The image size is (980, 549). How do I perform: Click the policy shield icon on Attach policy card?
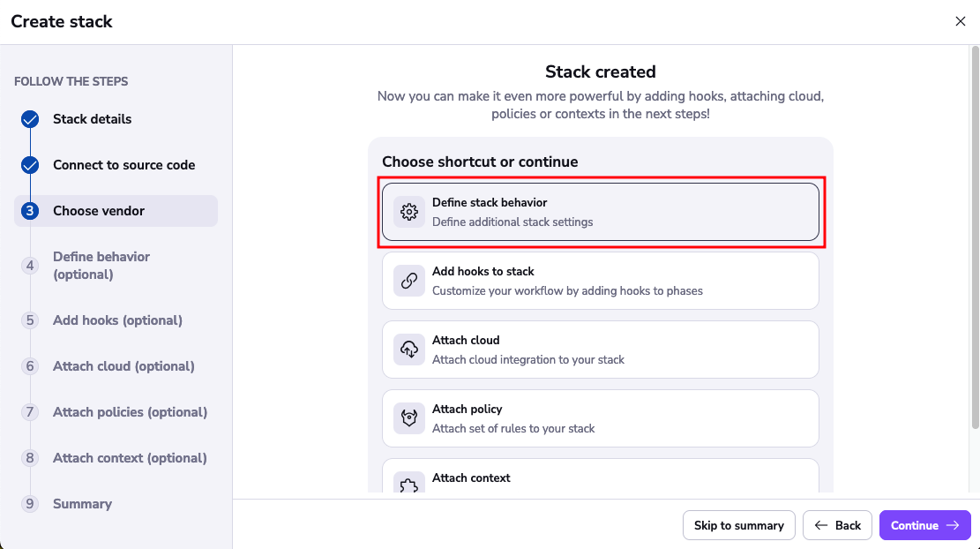coord(409,417)
